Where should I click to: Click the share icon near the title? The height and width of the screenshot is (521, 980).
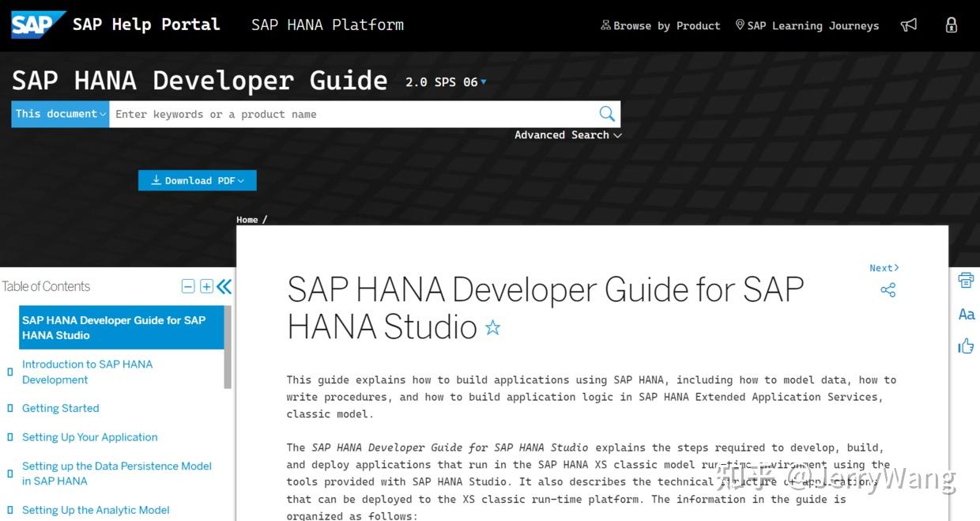pyautogui.click(x=887, y=290)
